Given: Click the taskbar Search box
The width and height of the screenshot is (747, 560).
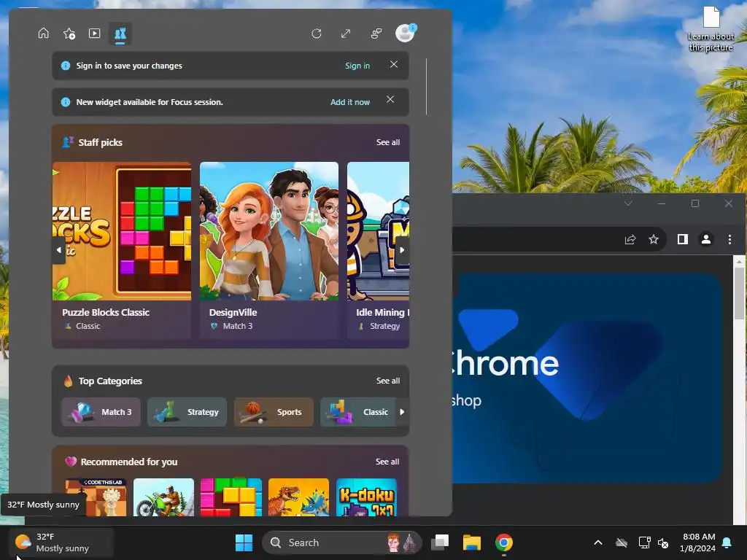Looking at the screenshot, I should coord(342,542).
